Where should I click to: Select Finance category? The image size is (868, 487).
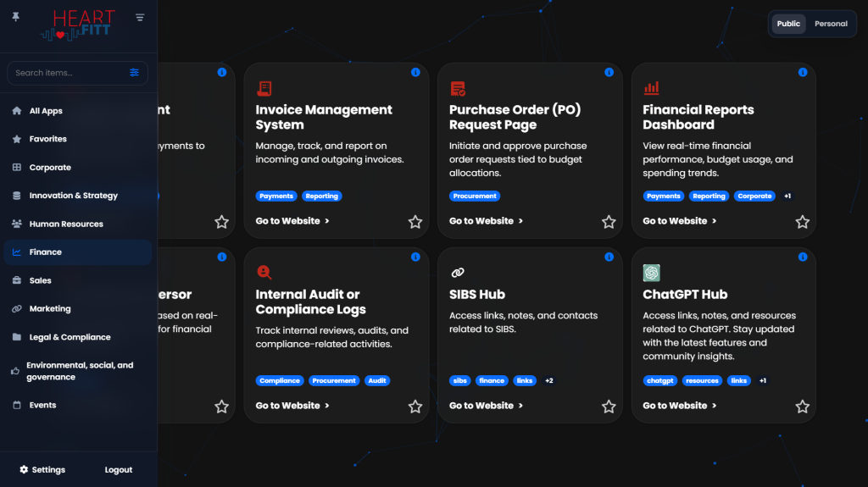pos(77,252)
